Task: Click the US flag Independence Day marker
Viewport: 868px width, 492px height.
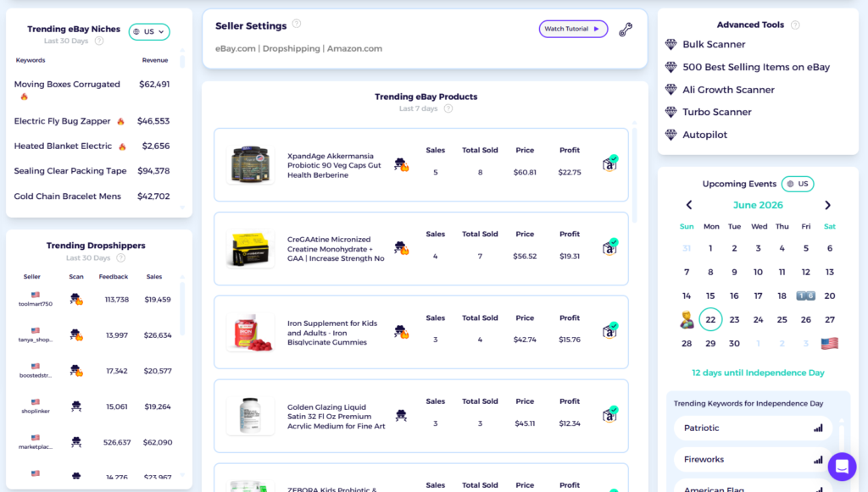Action: pos(829,343)
